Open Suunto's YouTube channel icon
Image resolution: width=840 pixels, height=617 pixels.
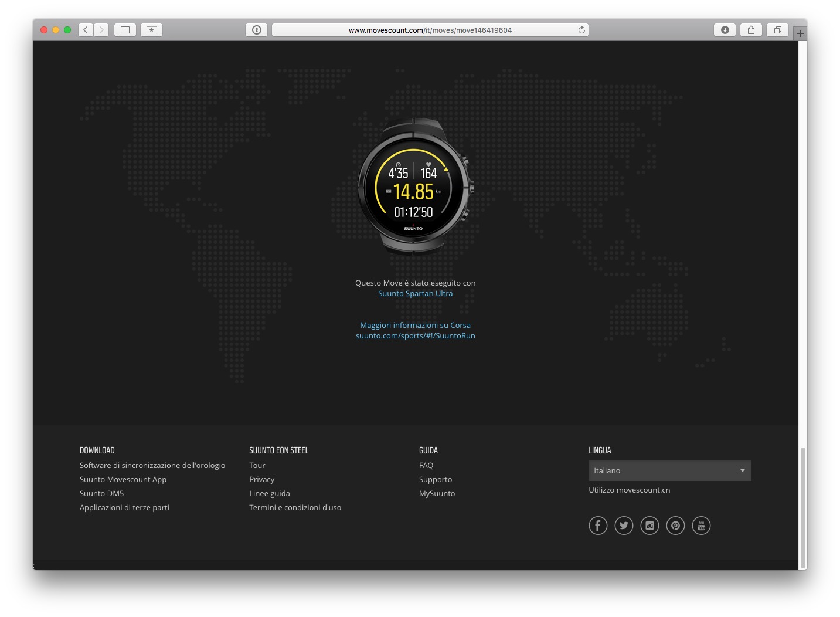[x=701, y=526]
